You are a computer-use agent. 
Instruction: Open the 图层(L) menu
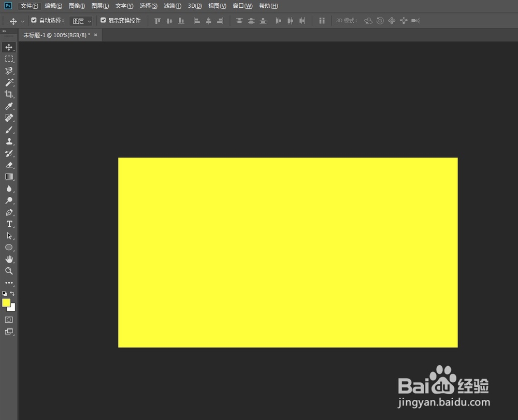point(100,6)
